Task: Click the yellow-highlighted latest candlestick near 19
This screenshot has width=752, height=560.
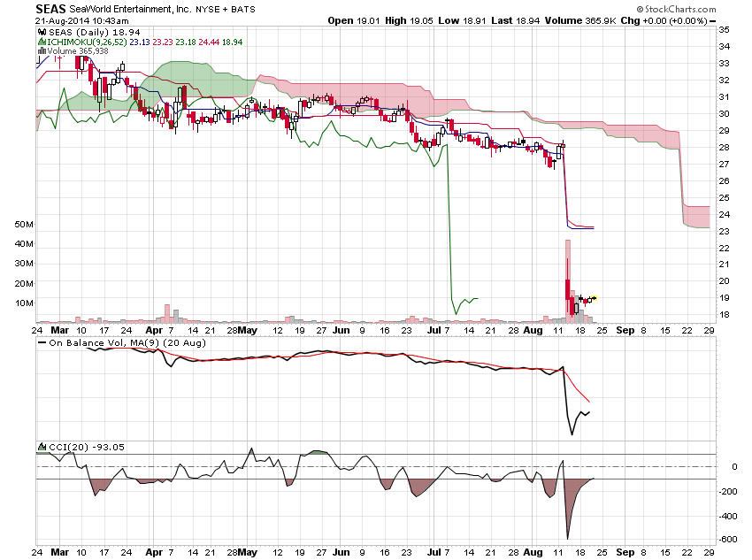Action: pyautogui.click(x=595, y=298)
